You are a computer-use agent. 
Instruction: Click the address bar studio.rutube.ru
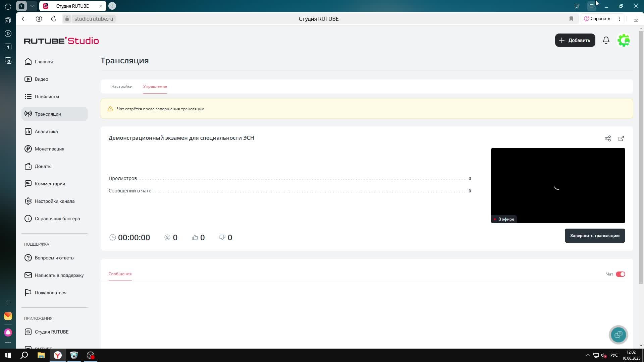(94, 19)
